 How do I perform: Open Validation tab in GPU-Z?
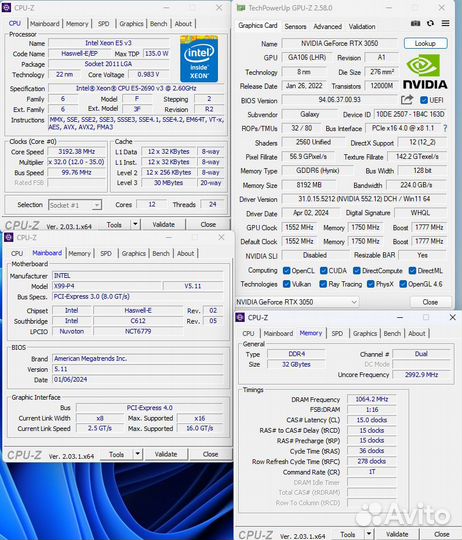tap(362, 27)
